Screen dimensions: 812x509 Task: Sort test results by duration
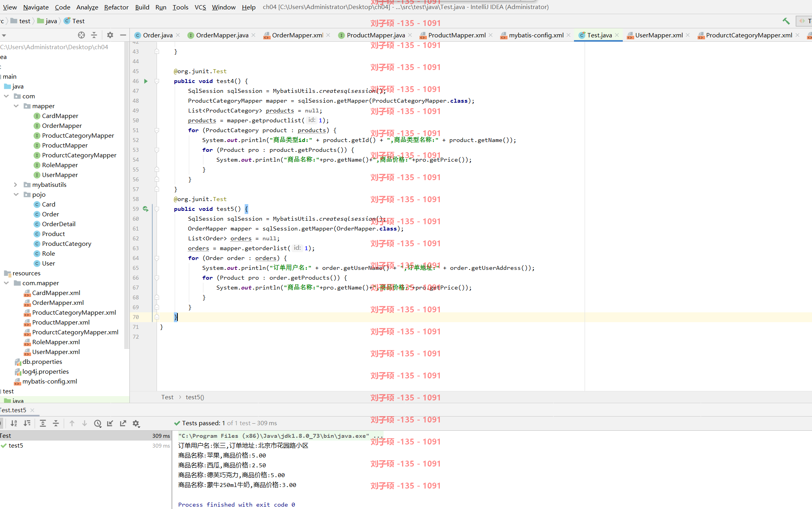(x=27, y=423)
